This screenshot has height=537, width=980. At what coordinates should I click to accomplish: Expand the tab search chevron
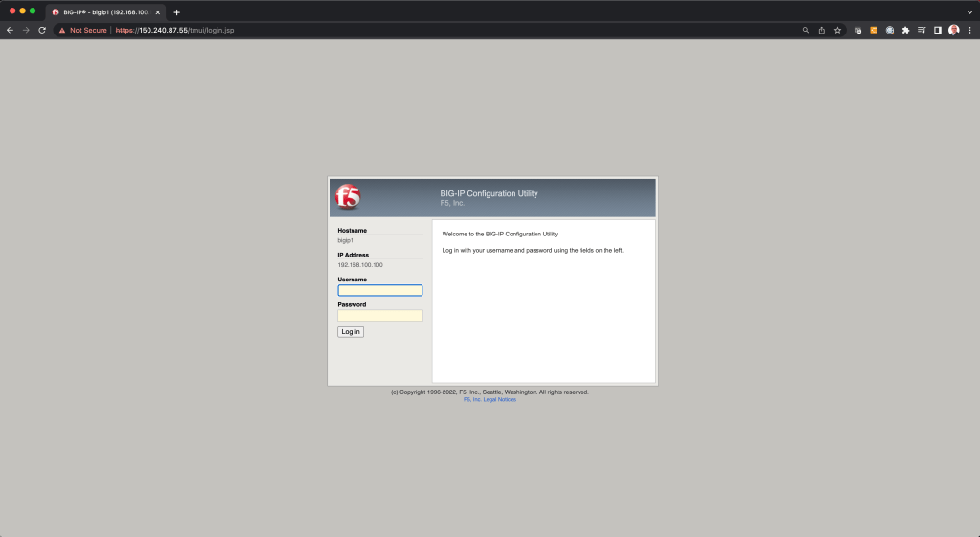(x=968, y=11)
